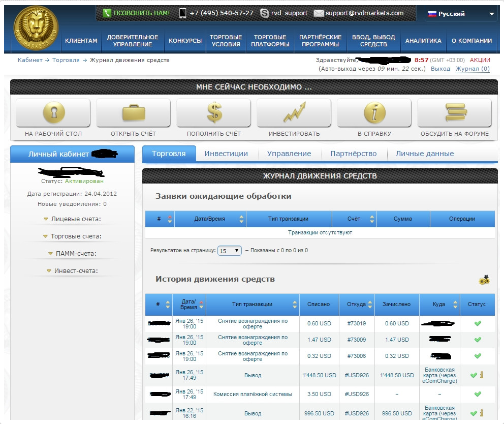Sort history by Откуда arrows

[370, 305]
